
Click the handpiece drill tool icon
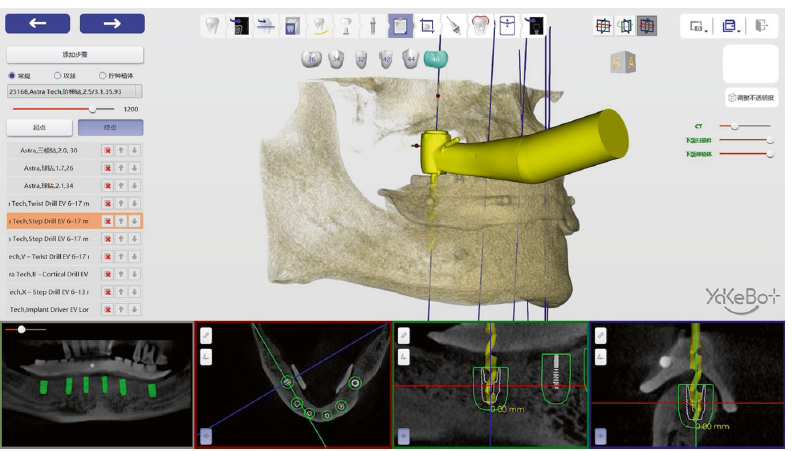click(x=454, y=26)
